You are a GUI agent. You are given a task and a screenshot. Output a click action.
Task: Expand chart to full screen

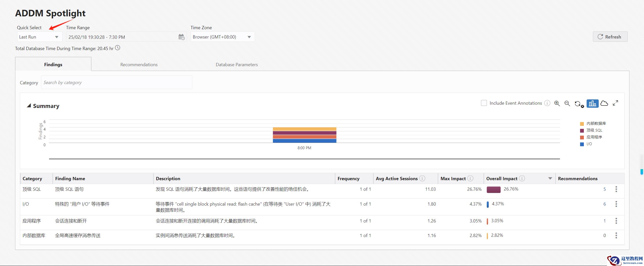(615, 103)
